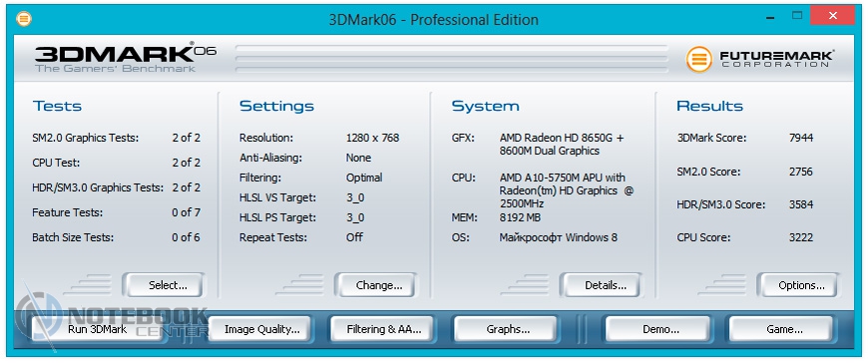Show system Details...
The image size is (868, 363).
[601, 285]
